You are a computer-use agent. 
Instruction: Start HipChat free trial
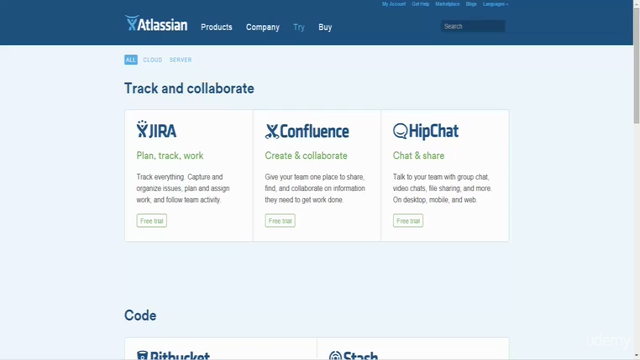[408, 221]
